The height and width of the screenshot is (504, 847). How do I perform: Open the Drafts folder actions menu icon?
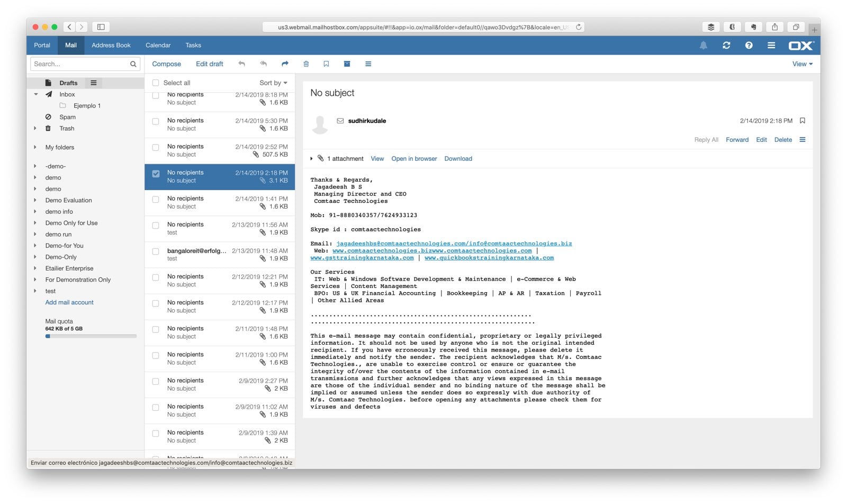[x=94, y=83]
